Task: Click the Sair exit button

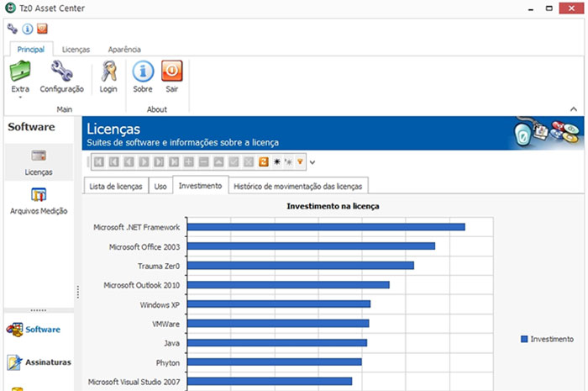Action: pyautogui.click(x=171, y=77)
